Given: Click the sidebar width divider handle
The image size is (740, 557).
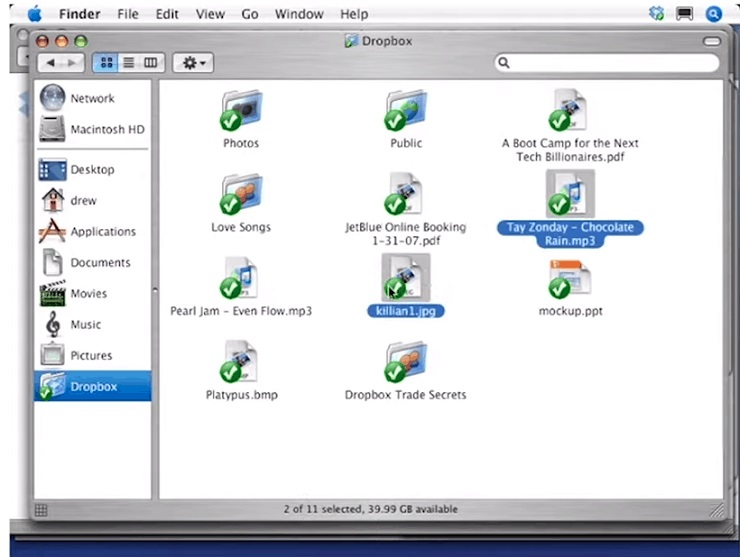Looking at the screenshot, I should 155,290.
